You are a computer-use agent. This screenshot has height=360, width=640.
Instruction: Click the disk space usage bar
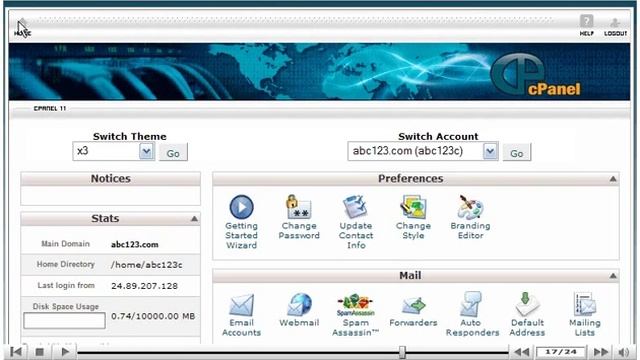tap(64, 320)
